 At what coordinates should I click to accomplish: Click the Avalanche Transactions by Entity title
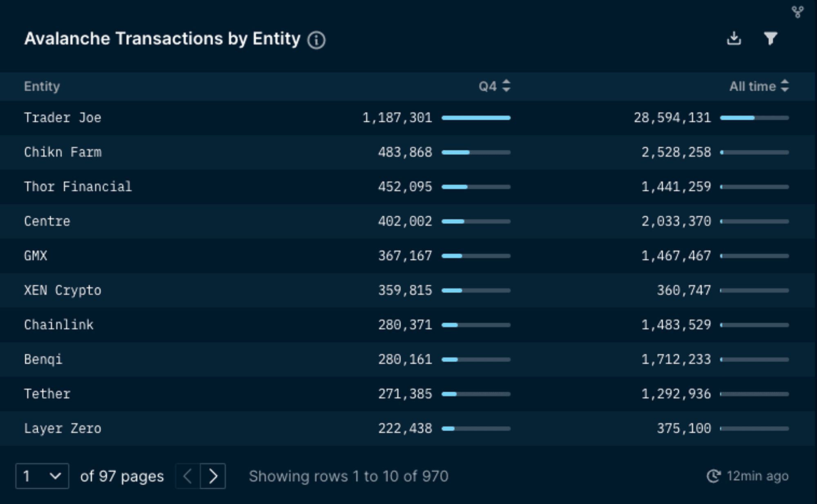coord(162,39)
